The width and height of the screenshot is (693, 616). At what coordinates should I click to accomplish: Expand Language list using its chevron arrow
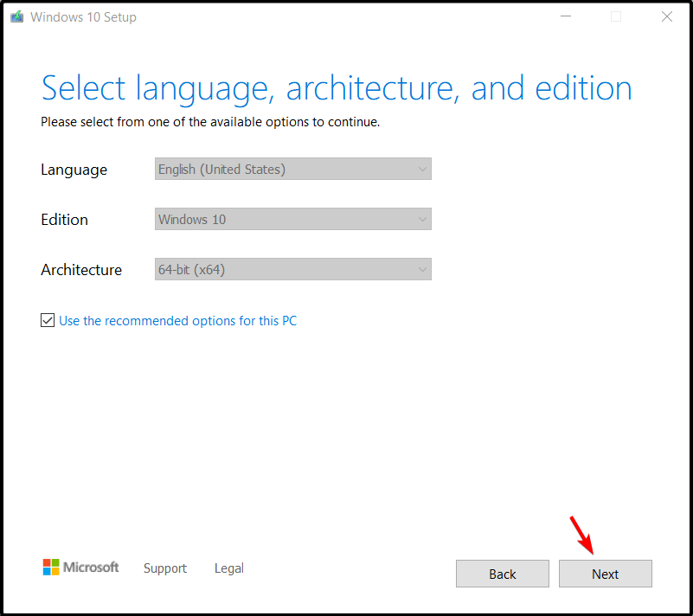click(422, 170)
